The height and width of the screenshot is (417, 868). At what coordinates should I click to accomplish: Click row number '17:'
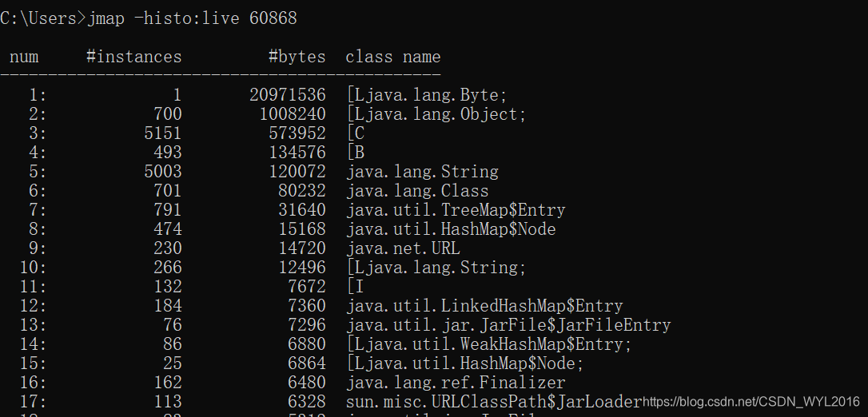(34, 402)
